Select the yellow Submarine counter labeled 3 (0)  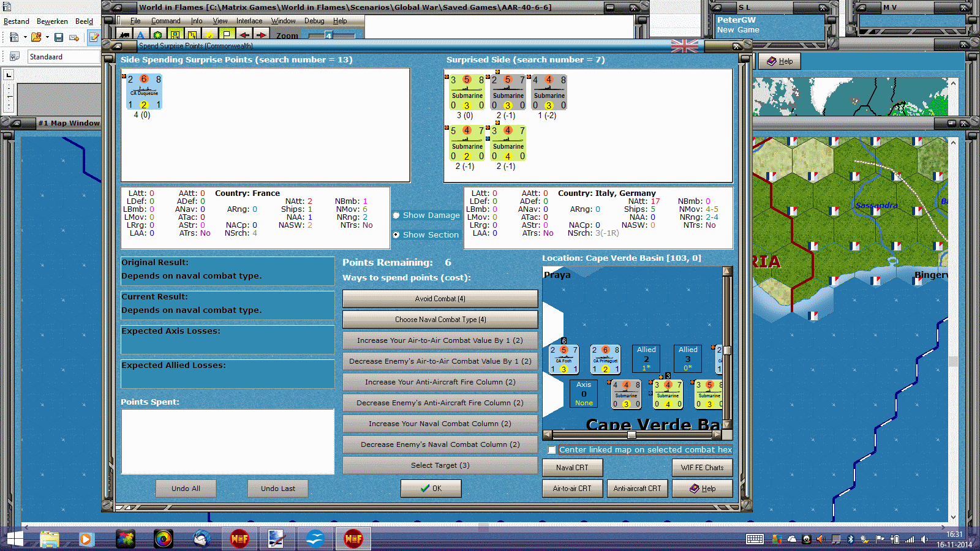[x=467, y=92]
